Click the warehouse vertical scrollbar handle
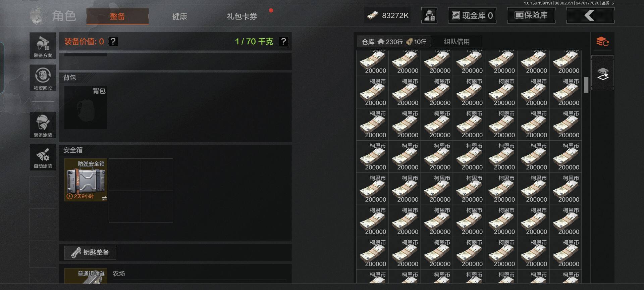The height and width of the screenshot is (290, 644). coord(586,85)
